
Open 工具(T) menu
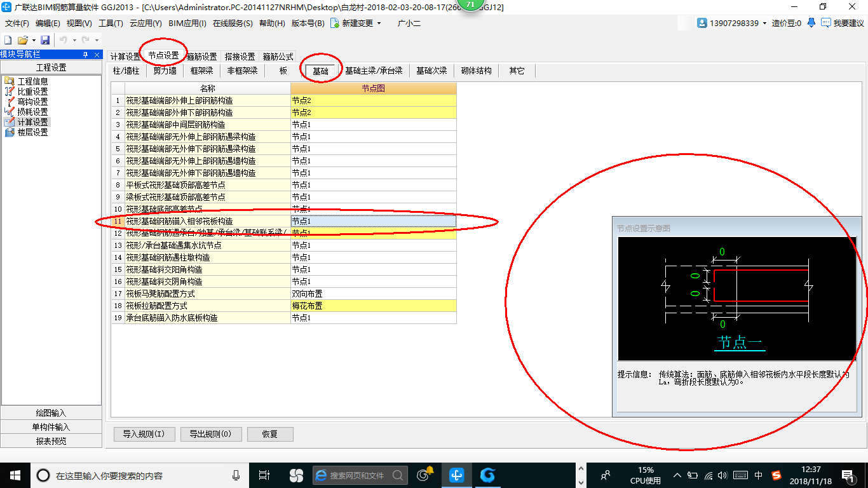pyautogui.click(x=111, y=23)
